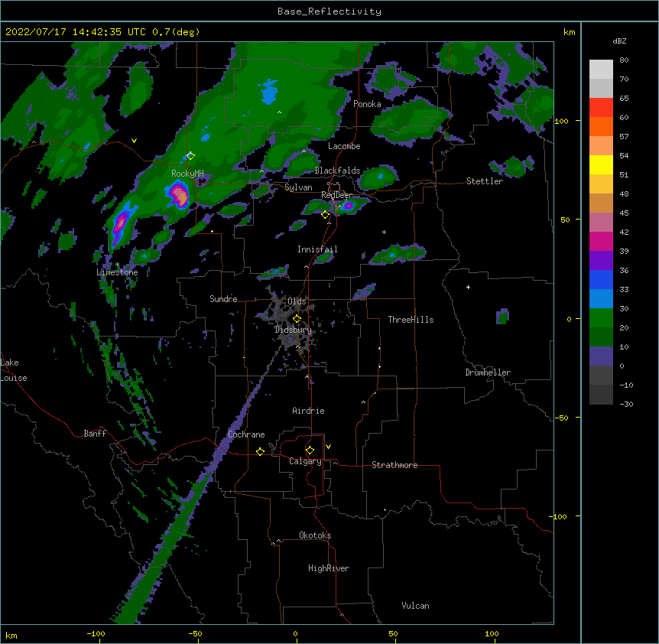Click the yellow diamond above the RockyMH label
This screenshot has width=659, height=644.
click(x=190, y=155)
